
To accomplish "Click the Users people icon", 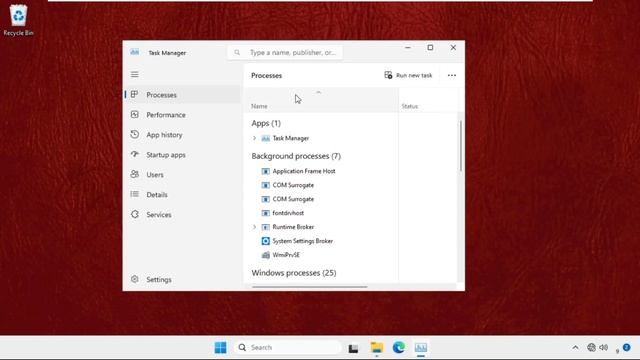I will pos(135,174).
